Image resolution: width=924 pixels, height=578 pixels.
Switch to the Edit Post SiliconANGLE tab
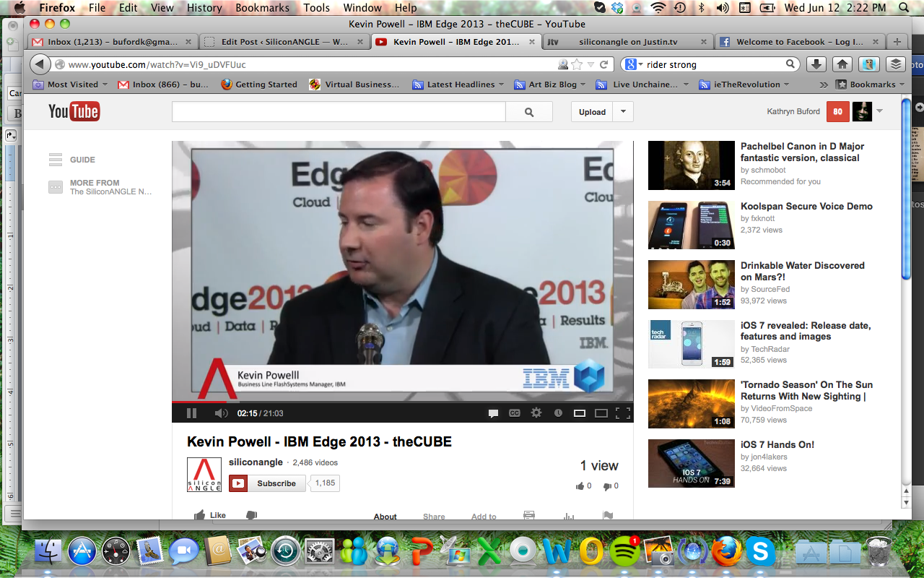coord(284,42)
